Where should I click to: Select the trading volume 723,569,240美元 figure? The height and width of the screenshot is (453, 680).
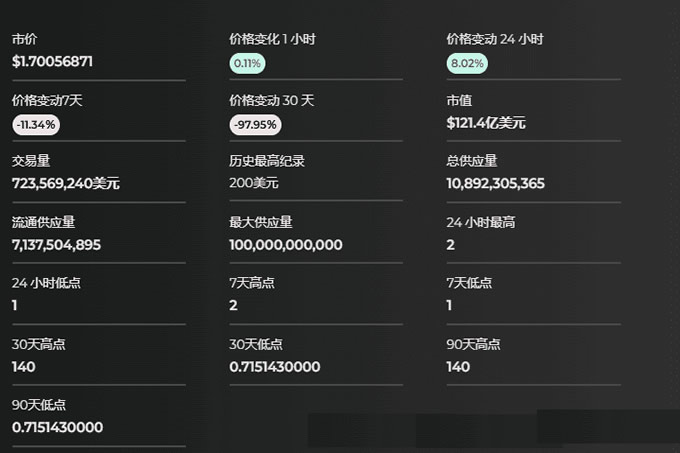pyautogui.click(x=65, y=184)
